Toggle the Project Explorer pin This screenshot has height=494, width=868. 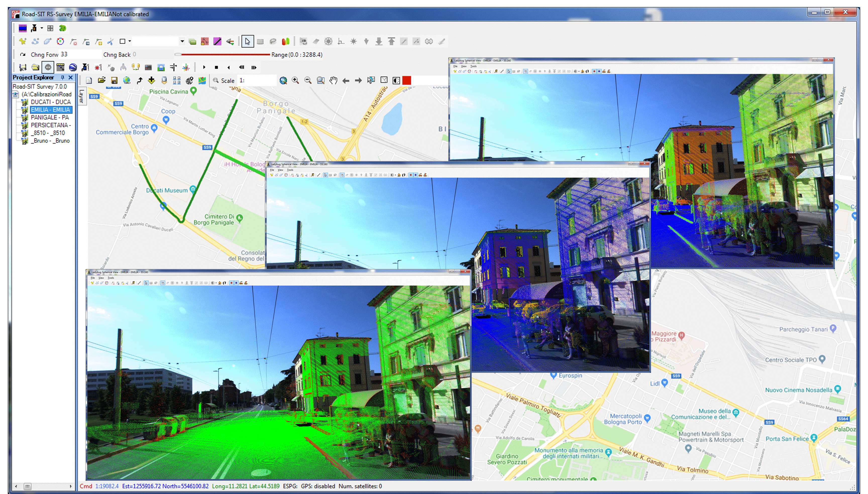click(63, 77)
